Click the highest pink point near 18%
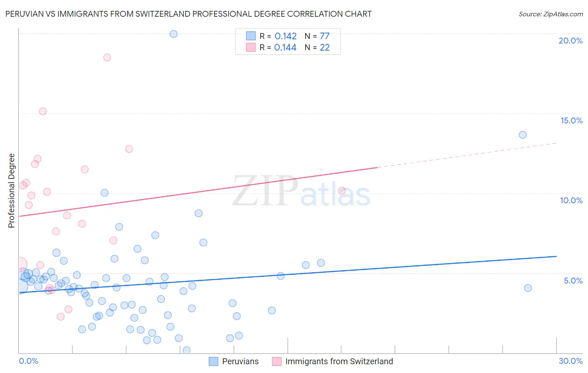 tap(107, 57)
